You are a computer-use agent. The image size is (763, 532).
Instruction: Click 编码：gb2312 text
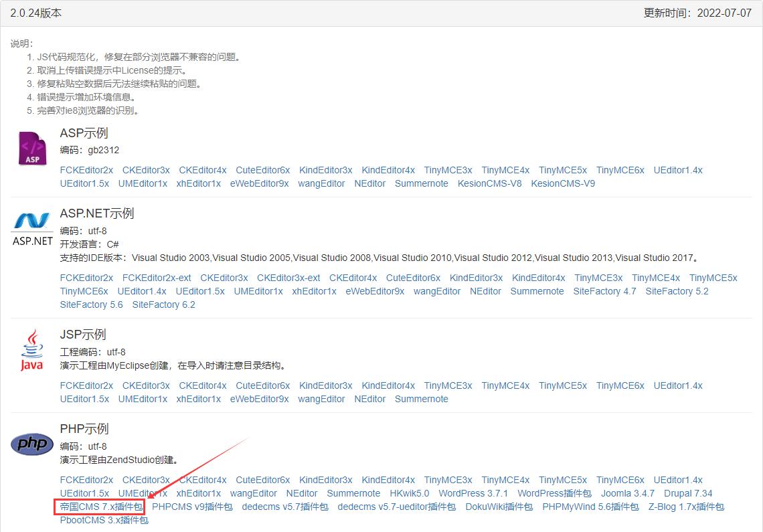90,151
